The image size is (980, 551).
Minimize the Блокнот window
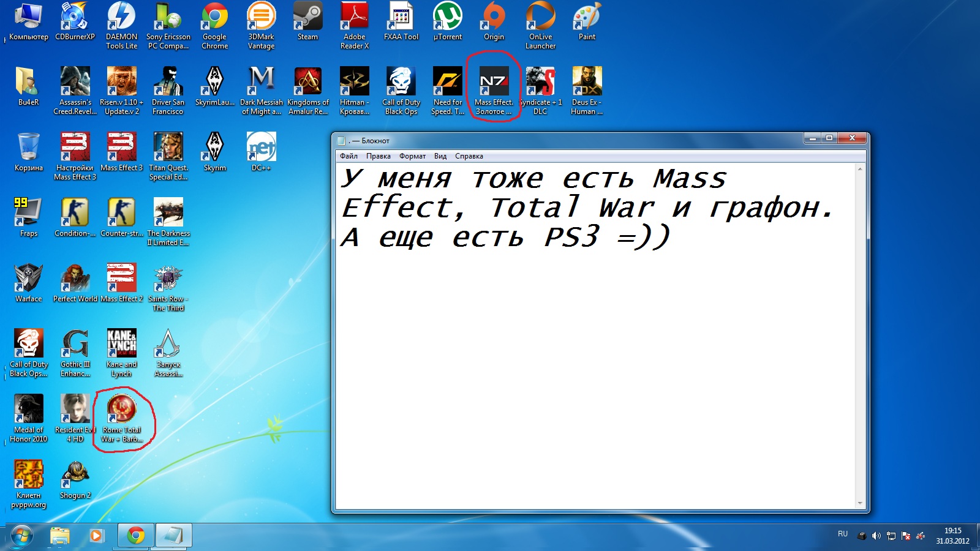coord(813,138)
